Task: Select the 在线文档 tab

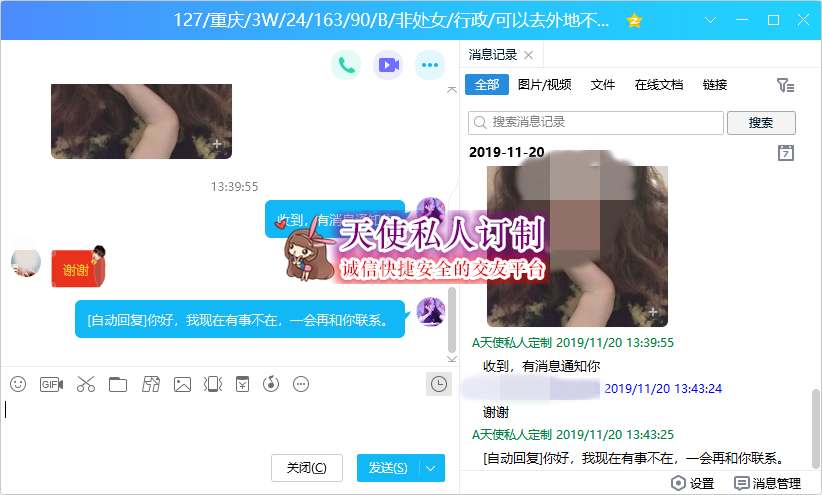Action: [659, 85]
